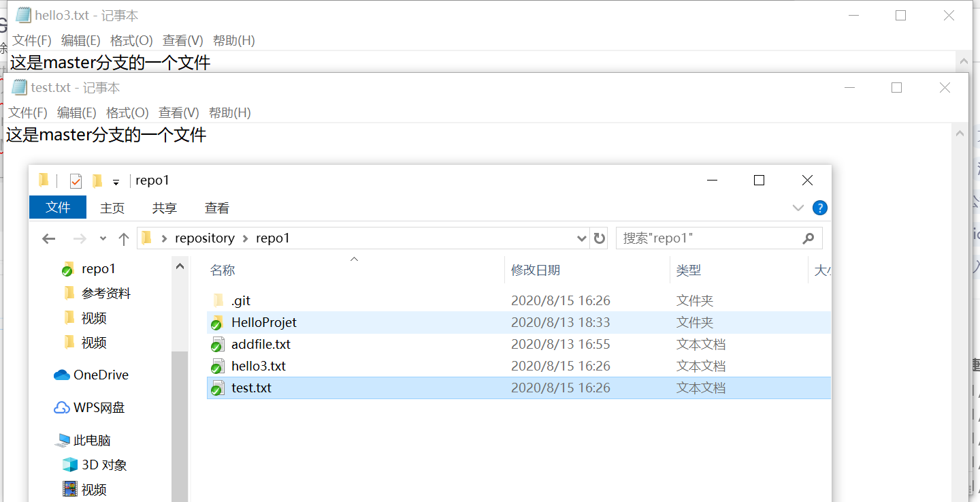Open the 共享 ribbon tab
The width and height of the screenshot is (980, 502).
[165, 208]
